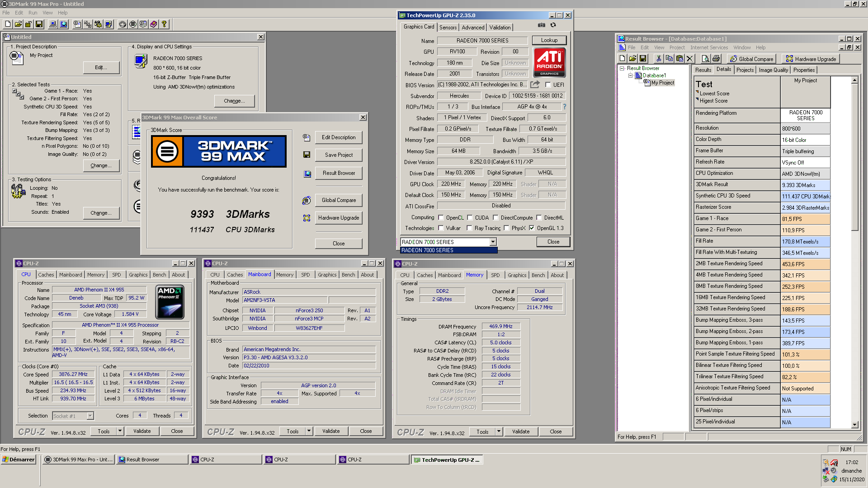The image size is (868, 488).
Task: Click vertical scrollbar thumb in Result Browser details
Action: (854, 157)
